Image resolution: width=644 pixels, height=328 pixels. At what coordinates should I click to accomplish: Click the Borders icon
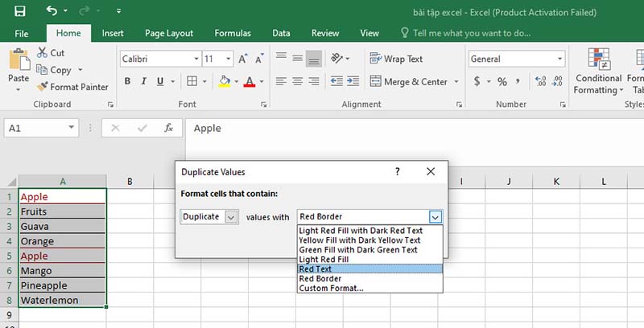[x=192, y=81]
